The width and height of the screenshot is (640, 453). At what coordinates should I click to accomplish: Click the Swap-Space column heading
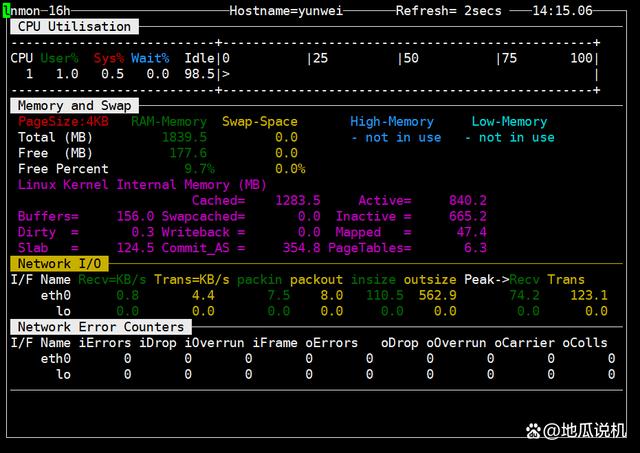pos(260,121)
